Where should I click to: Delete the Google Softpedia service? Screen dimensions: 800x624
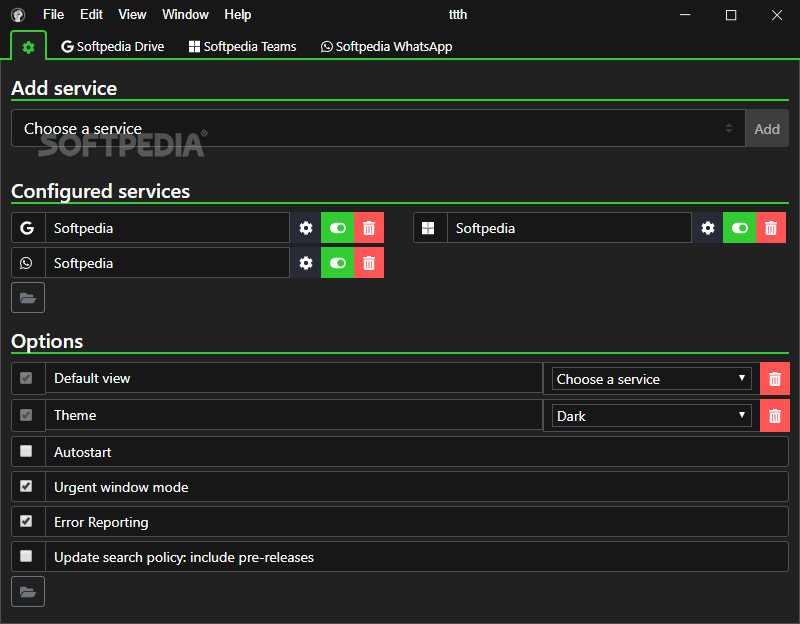pyautogui.click(x=369, y=228)
